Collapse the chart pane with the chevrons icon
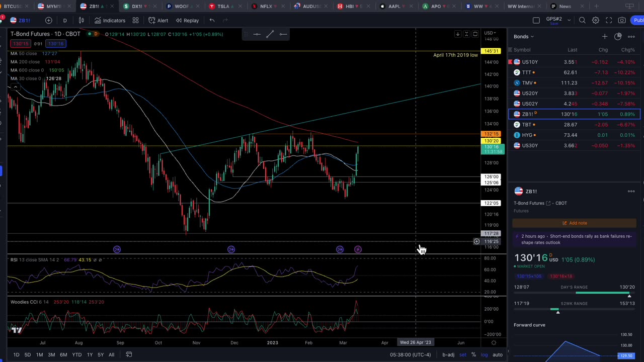Screen dimensions: 644x362 coord(466,34)
